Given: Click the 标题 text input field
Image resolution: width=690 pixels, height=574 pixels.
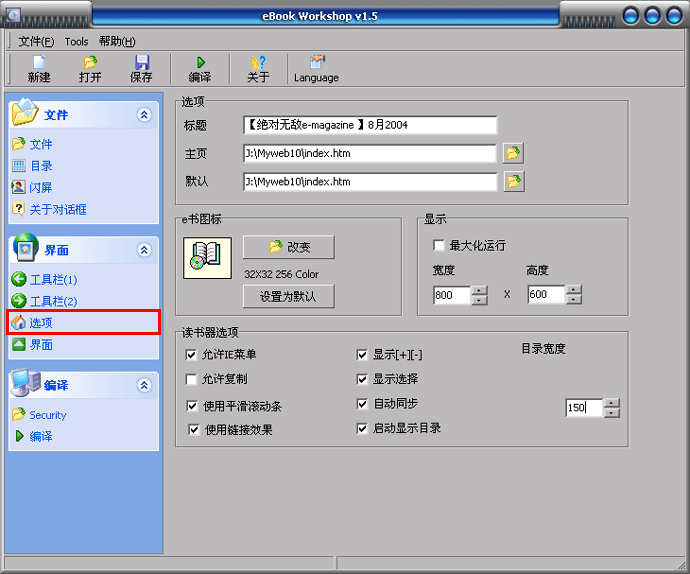Looking at the screenshot, I should (369, 125).
